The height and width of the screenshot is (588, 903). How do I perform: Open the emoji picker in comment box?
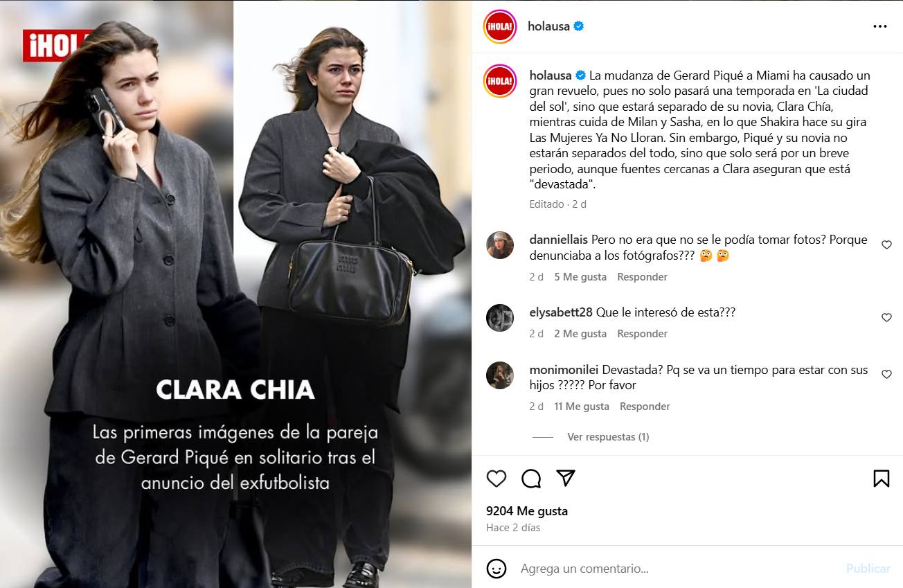pyautogui.click(x=497, y=569)
